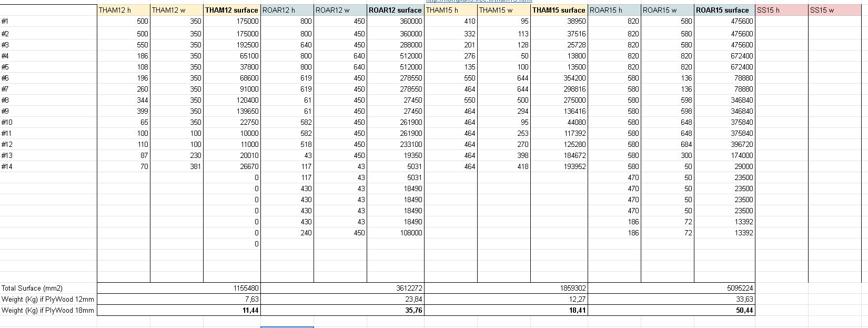Click the ROAR15 w cell 684
The image size is (868, 328).
[668, 144]
